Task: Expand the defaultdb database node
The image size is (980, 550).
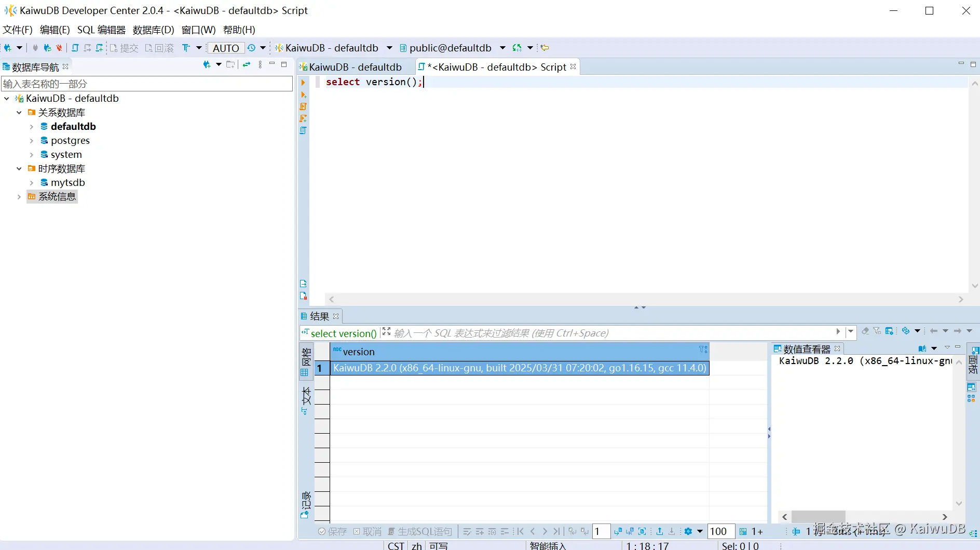Action: click(32, 127)
